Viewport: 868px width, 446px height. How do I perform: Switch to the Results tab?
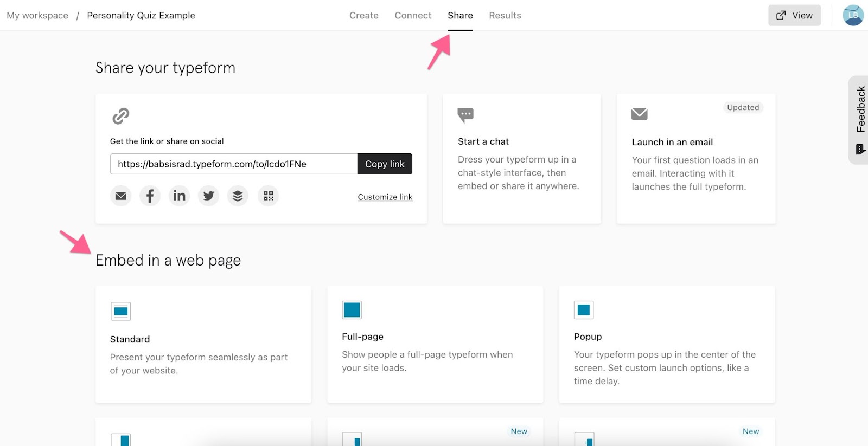(x=505, y=15)
